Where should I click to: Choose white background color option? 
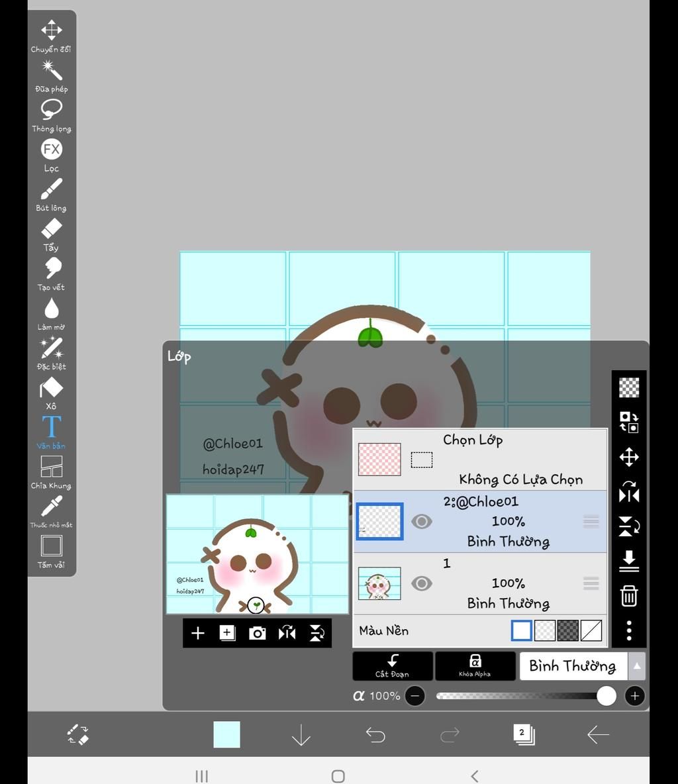coord(522,630)
